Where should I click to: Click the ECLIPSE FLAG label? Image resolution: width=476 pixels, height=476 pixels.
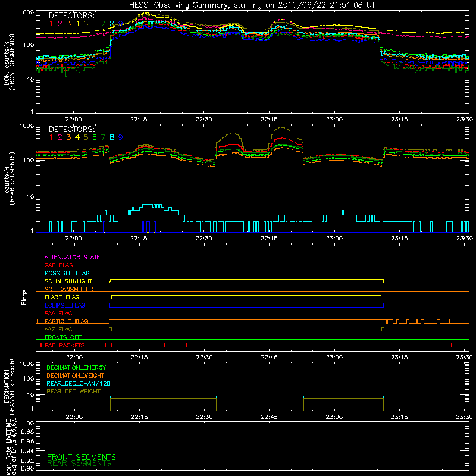click(65, 305)
